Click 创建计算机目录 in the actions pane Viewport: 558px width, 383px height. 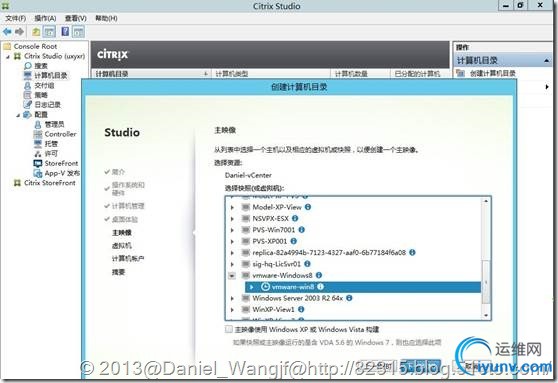(493, 73)
